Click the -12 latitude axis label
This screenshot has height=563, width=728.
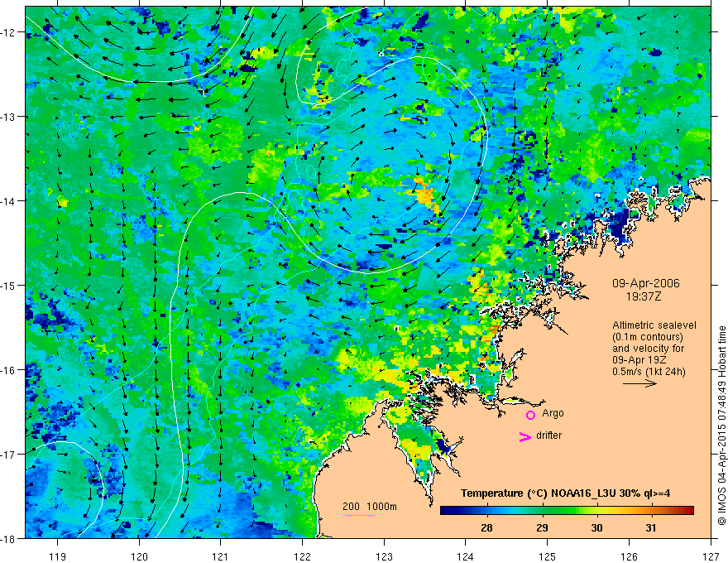click(8, 32)
